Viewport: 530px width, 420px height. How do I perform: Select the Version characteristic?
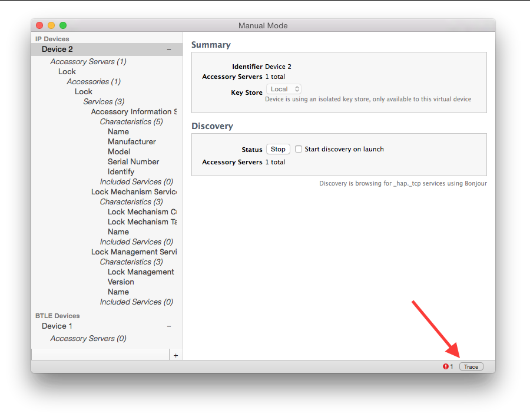click(x=121, y=282)
